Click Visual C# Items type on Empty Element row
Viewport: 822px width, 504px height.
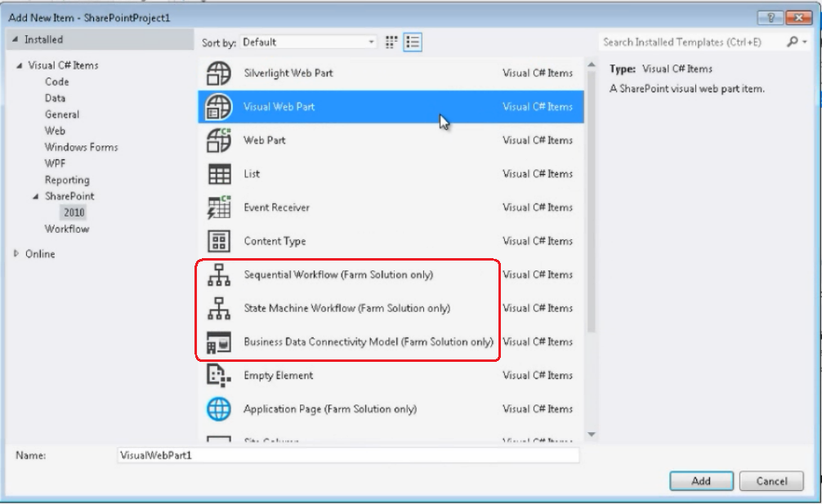pyautogui.click(x=538, y=375)
